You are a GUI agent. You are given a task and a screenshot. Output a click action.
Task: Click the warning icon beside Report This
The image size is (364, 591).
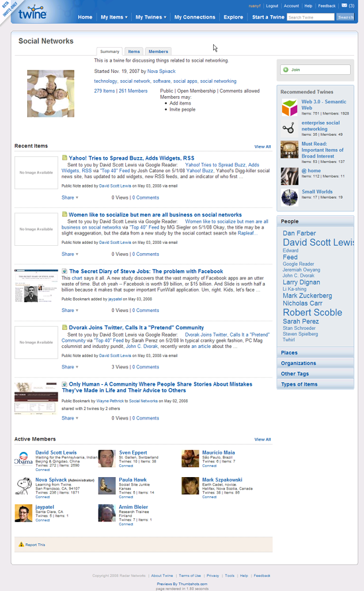[21, 544]
